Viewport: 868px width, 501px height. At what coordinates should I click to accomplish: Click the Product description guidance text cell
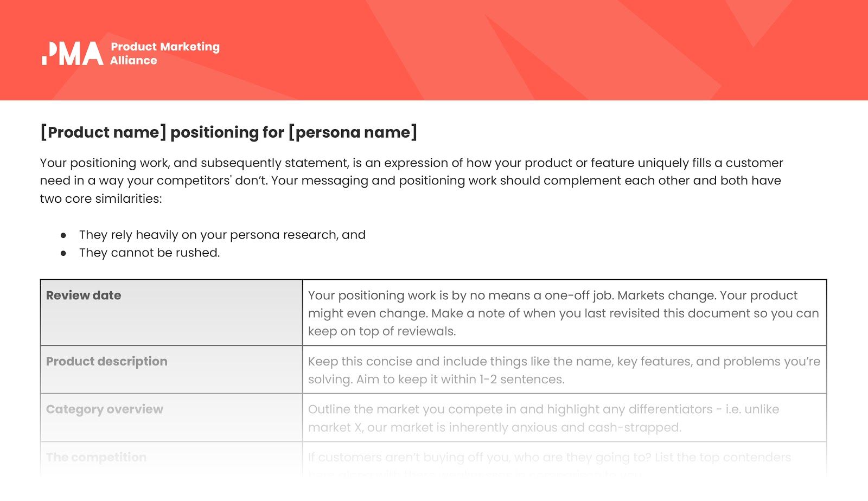[564, 370]
